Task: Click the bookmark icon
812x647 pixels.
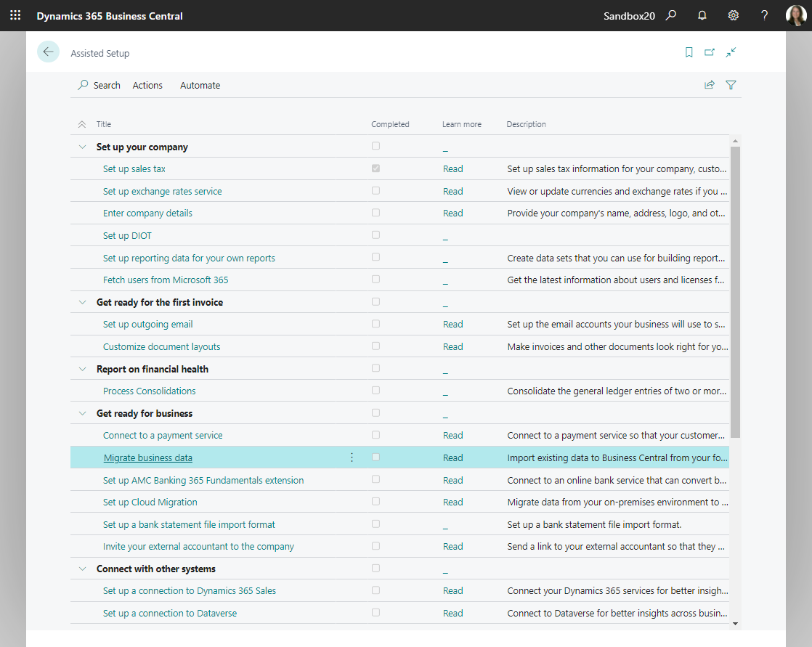Action: [x=689, y=52]
